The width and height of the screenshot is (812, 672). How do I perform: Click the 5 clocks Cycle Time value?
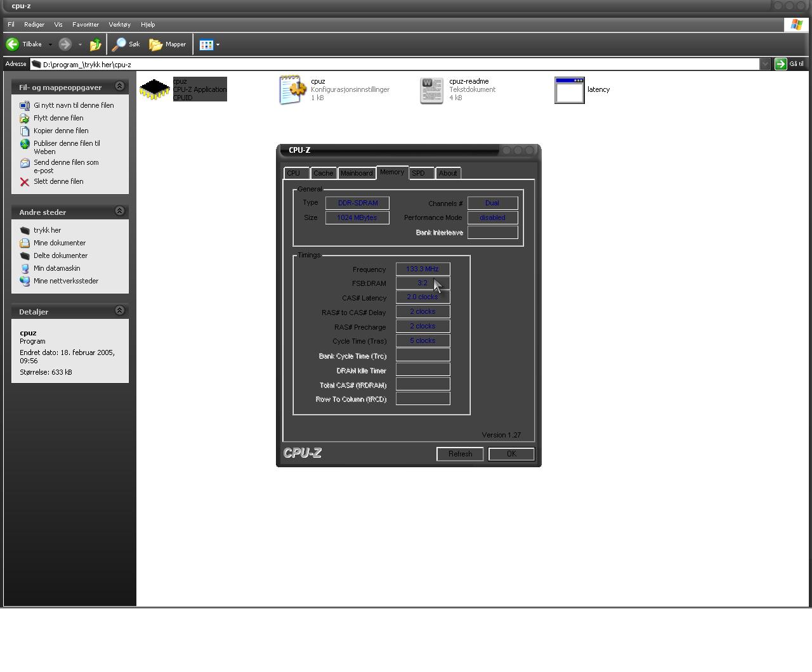click(422, 340)
